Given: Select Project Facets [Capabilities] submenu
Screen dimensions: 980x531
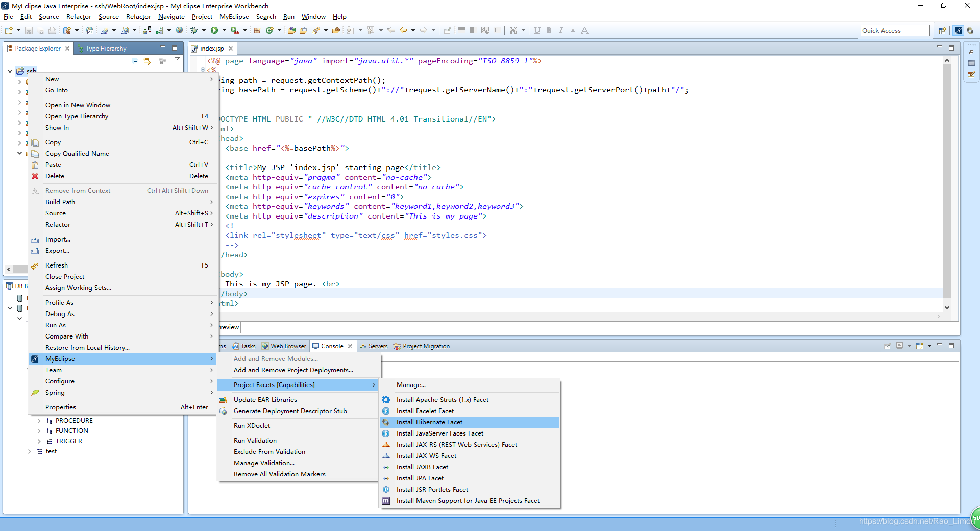Looking at the screenshot, I should point(298,385).
